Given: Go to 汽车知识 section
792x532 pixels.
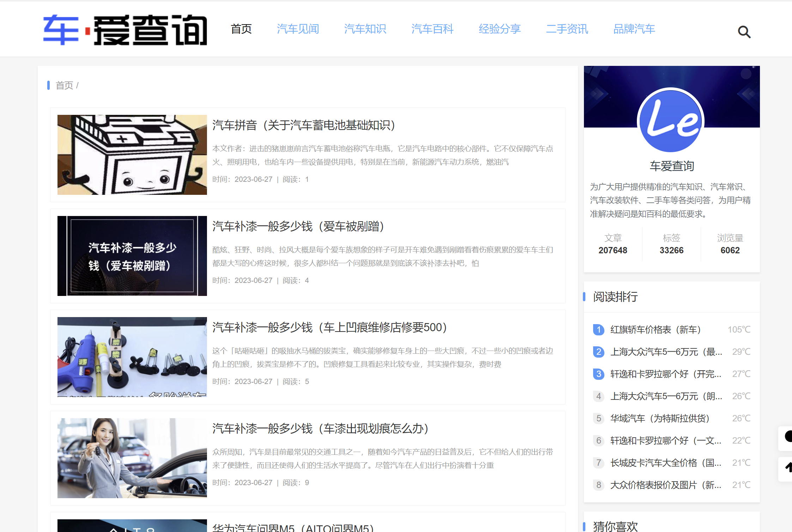Looking at the screenshot, I should coord(365,29).
